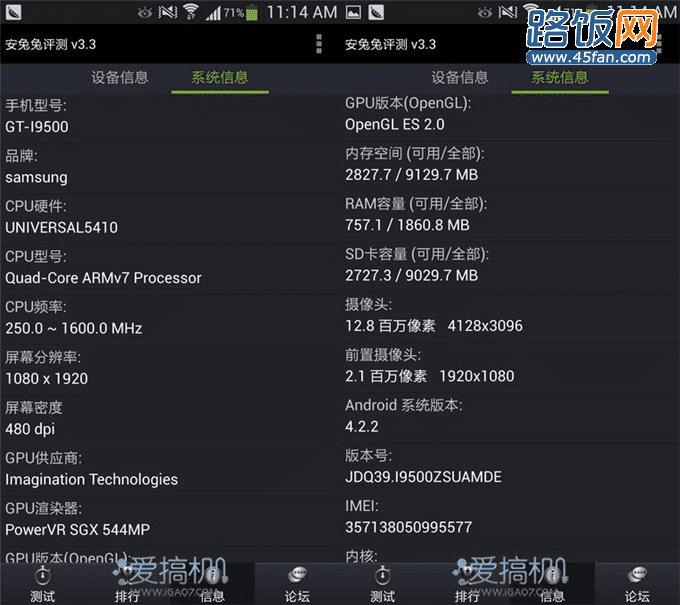Select 系统信息 tab in right screen
Viewport: 680px width, 605px height.
click(x=560, y=77)
